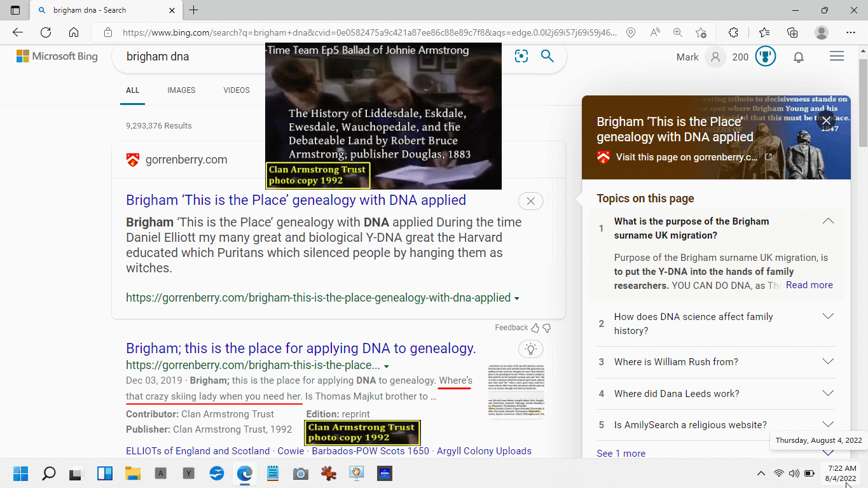Viewport: 868px width, 488px height.
Task: Open browser Extensions menu
Action: pyautogui.click(x=733, y=32)
